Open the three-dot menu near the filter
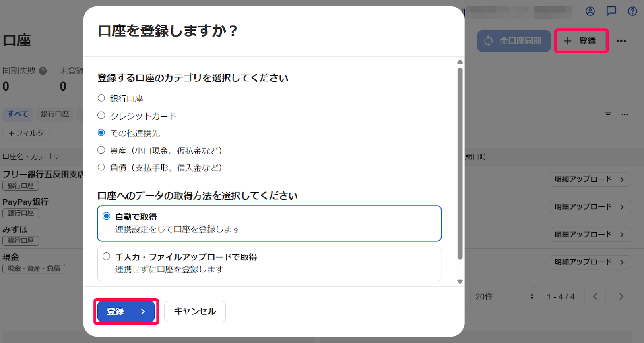The height and width of the screenshot is (343, 644). point(625,114)
